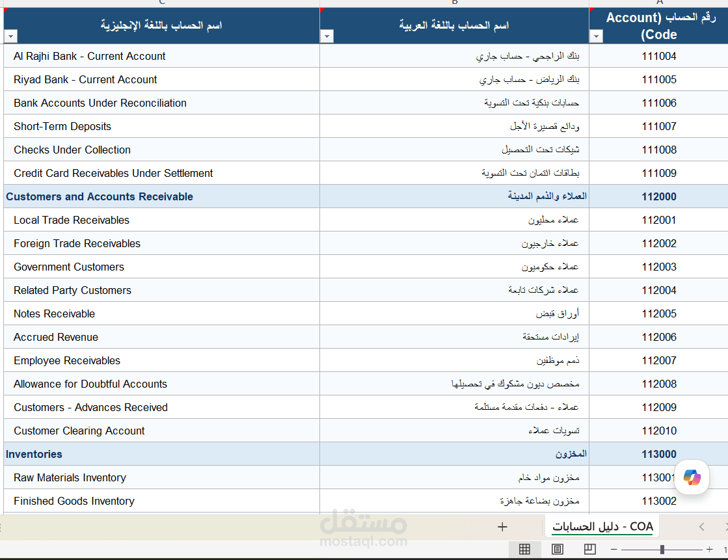Select account code cell 112002
The width and height of the screenshot is (728, 560).
[x=659, y=243]
